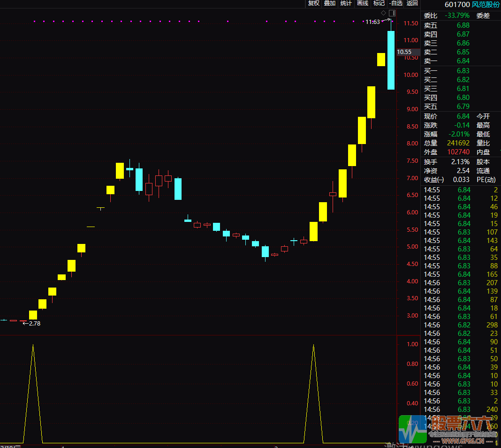Click the second indicator spike peak

(x=313, y=346)
